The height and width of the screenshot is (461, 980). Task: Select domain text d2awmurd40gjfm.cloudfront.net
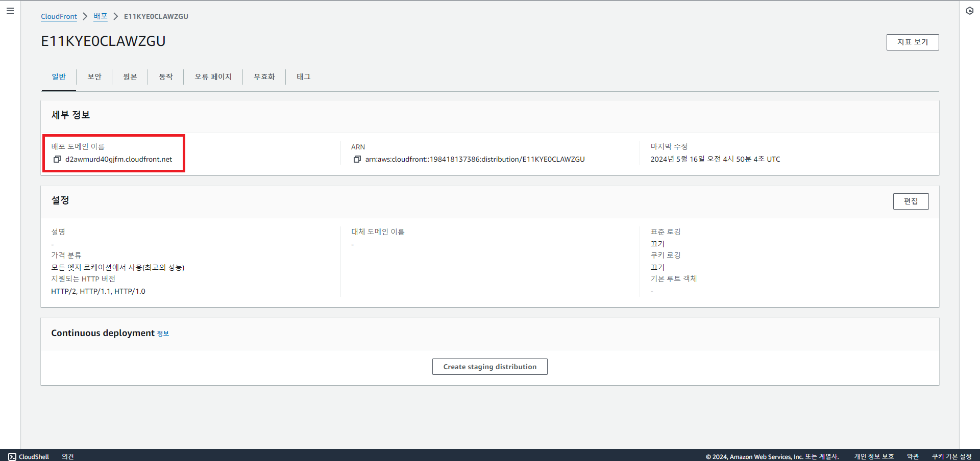pyautogui.click(x=118, y=159)
